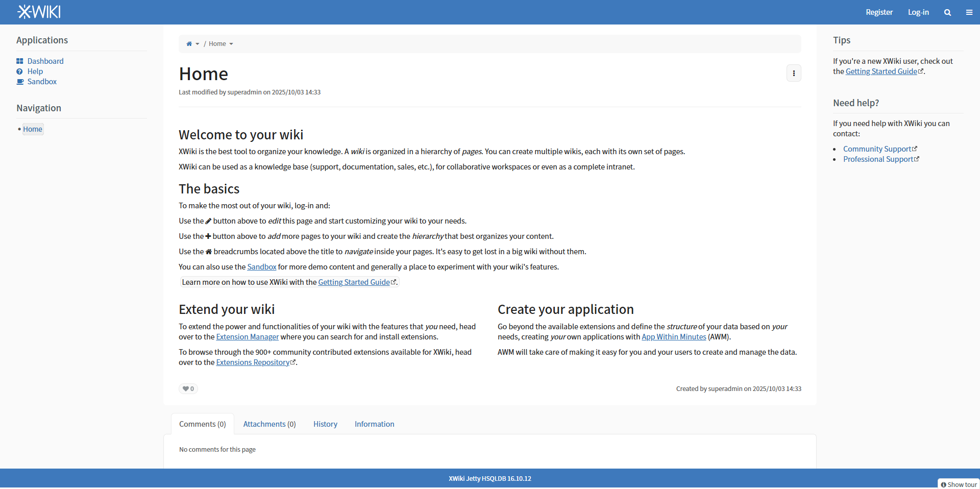Click the Sandbox application icon
The width and height of the screenshot is (980, 489).
click(x=20, y=82)
